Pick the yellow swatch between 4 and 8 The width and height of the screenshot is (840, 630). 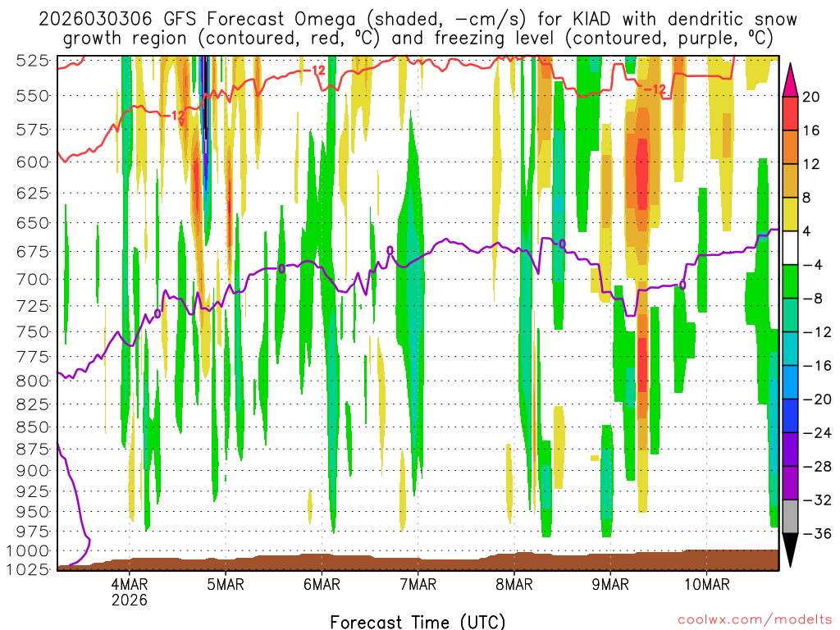(790, 214)
